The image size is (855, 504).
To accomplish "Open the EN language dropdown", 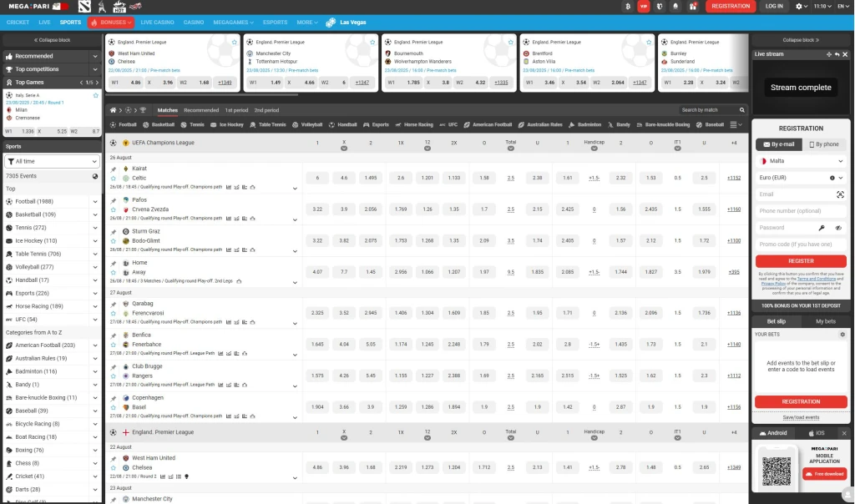I will pos(843,7).
